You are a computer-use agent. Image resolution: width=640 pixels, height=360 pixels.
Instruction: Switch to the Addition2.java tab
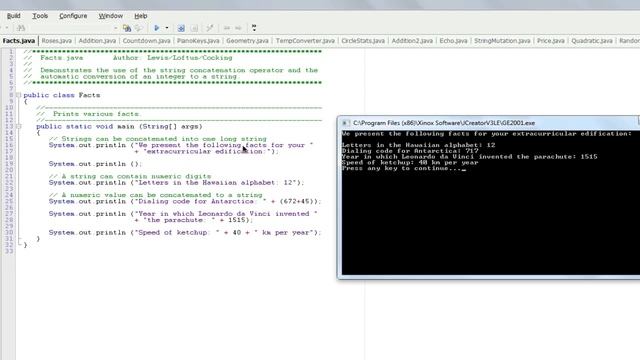(412, 41)
